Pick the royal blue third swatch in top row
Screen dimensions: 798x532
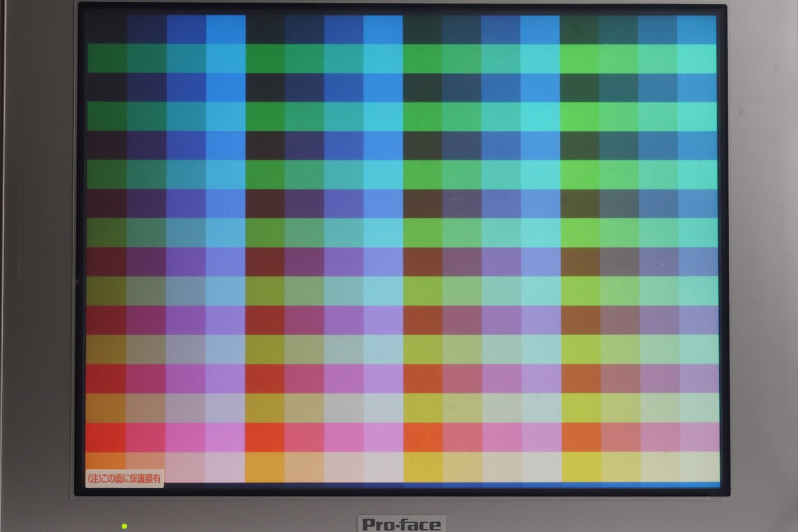coord(186,29)
